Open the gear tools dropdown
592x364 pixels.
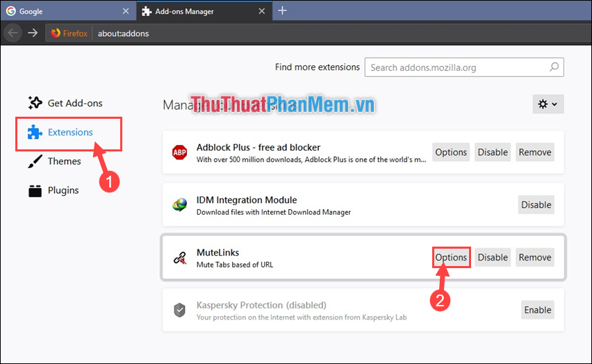(x=548, y=104)
